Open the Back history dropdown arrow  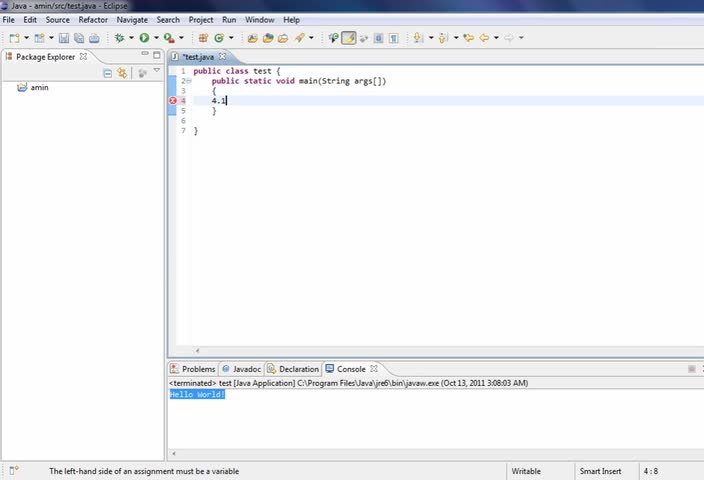(x=496, y=38)
